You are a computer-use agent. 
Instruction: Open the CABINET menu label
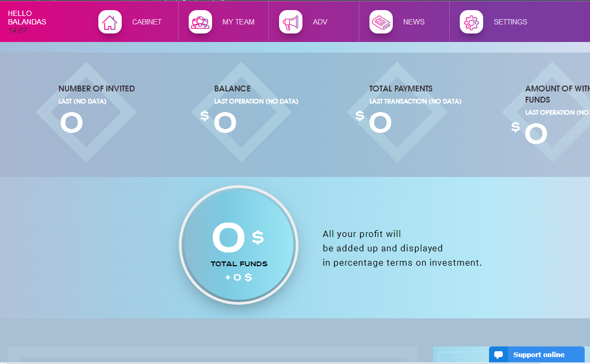147,22
